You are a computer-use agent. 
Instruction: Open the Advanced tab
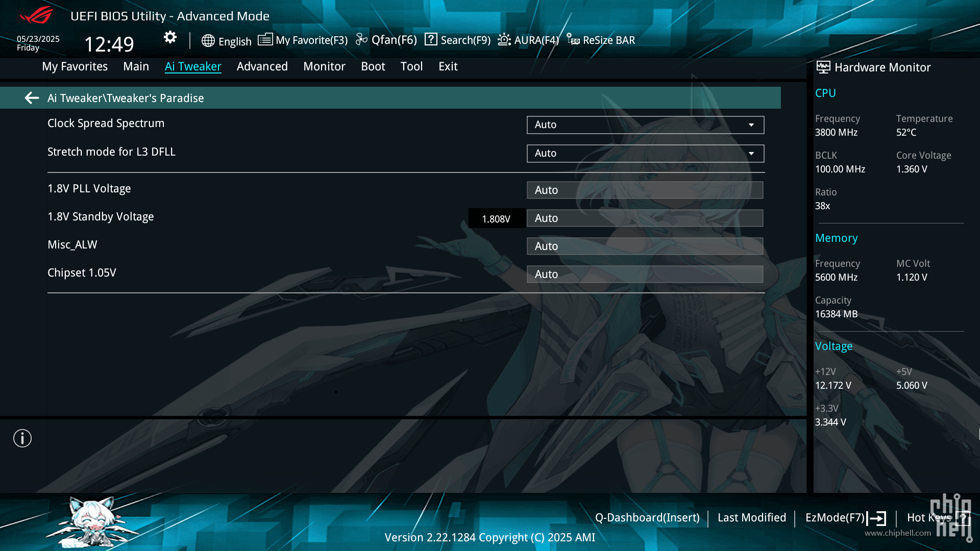pos(262,66)
